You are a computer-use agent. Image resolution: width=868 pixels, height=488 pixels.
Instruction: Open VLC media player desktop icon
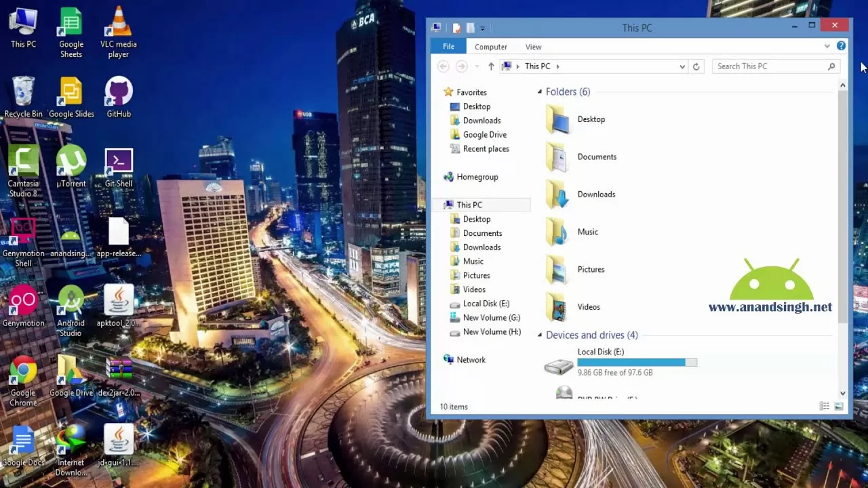119,32
